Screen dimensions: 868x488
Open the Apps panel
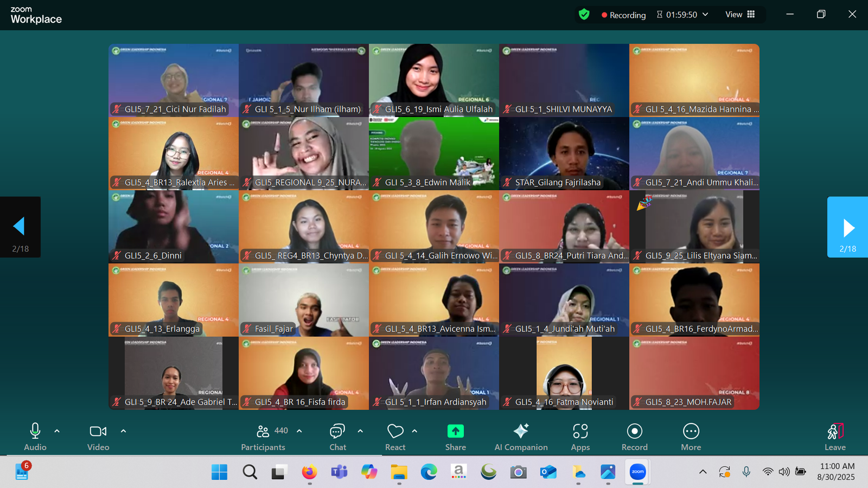coord(580,437)
